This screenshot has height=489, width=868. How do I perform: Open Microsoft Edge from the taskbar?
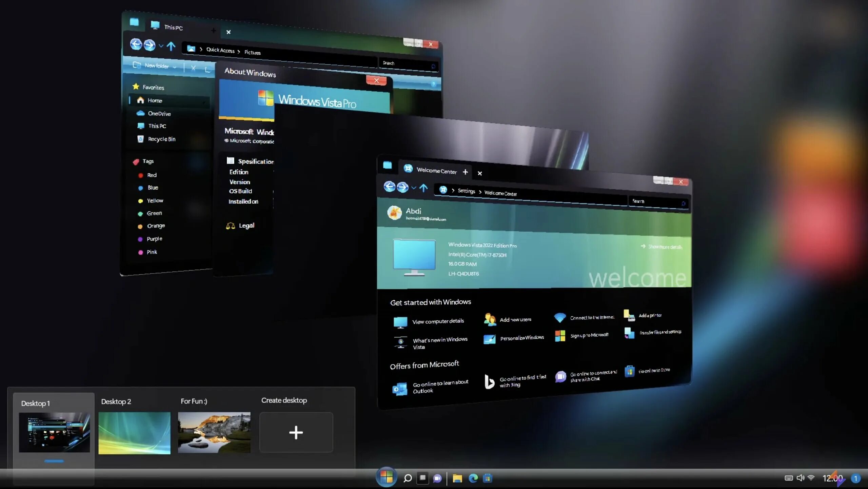tap(473, 478)
